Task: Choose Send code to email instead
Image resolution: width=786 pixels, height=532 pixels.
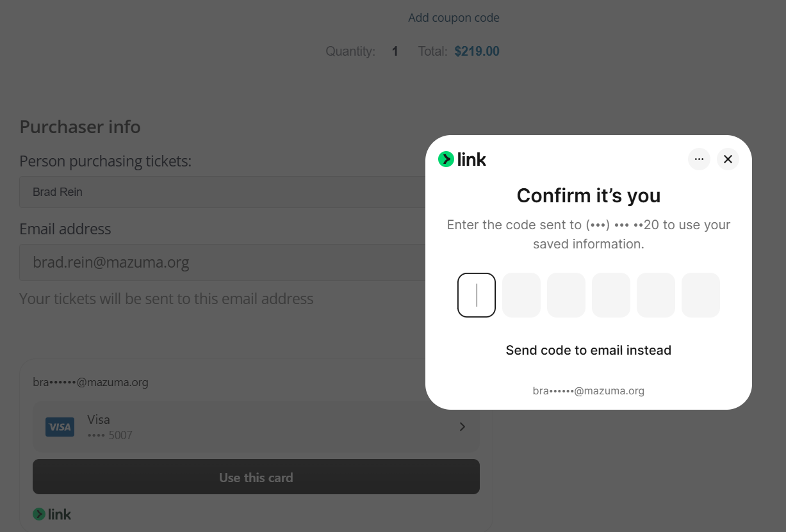Action: pos(588,350)
